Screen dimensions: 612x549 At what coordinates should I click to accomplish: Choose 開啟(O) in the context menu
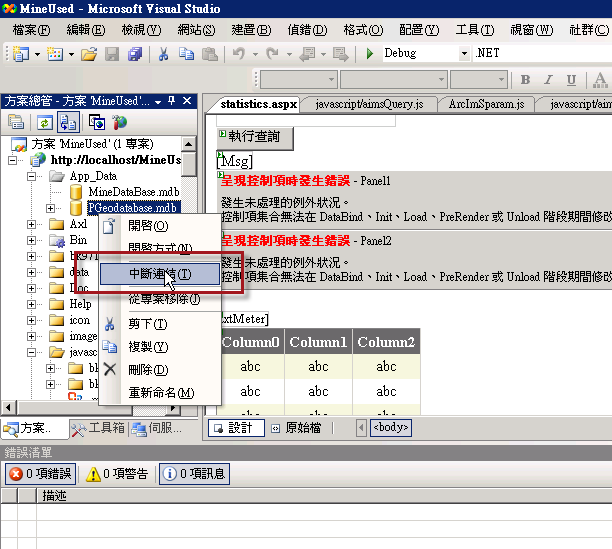[160, 226]
